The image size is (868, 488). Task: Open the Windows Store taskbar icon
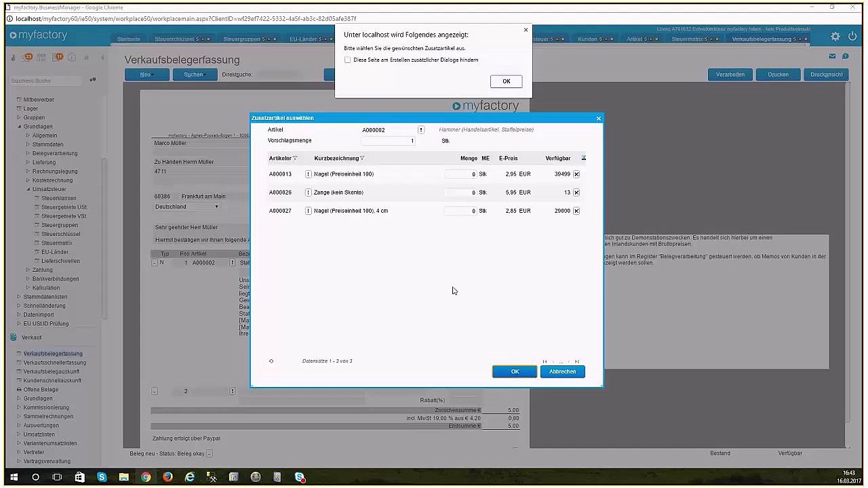tap(79, 477)
